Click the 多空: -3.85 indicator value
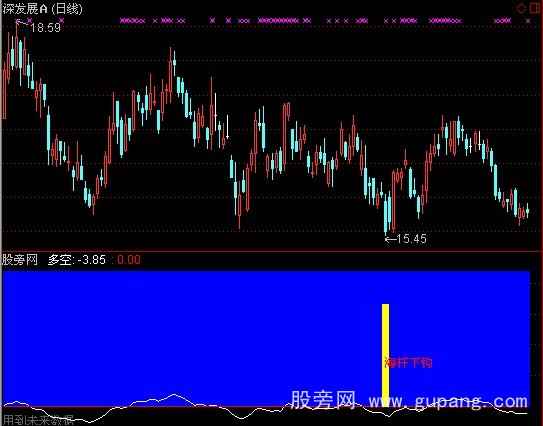The image size is (543, 426). click(x=77, y=259)
